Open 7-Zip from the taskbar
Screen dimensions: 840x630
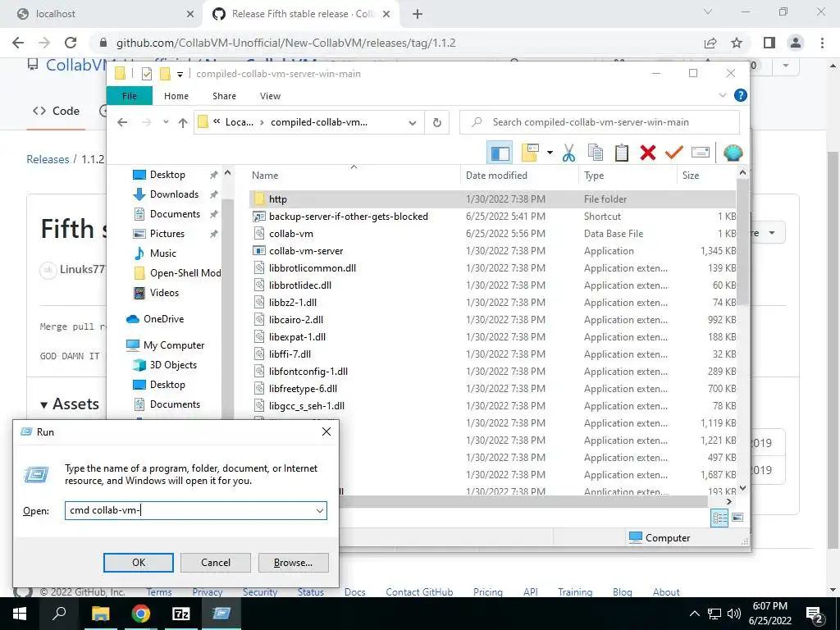[180, 614]
